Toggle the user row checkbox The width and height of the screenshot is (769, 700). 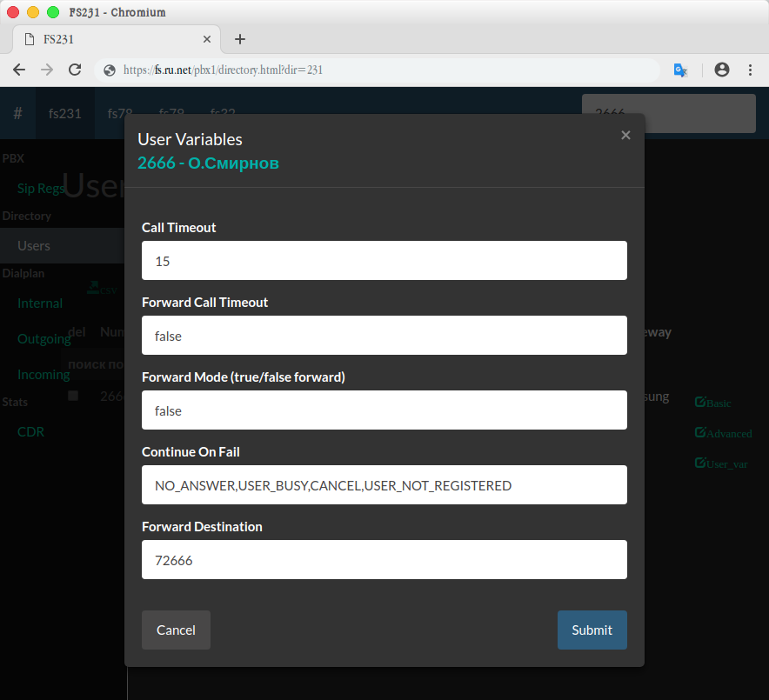point(73,396)
